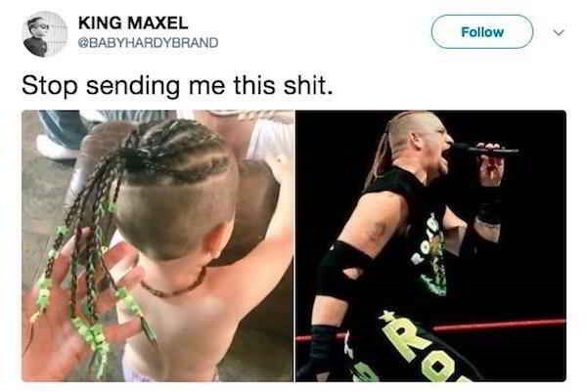Click the Follow button
Viewport: 587px width, 392px height.
482,32
